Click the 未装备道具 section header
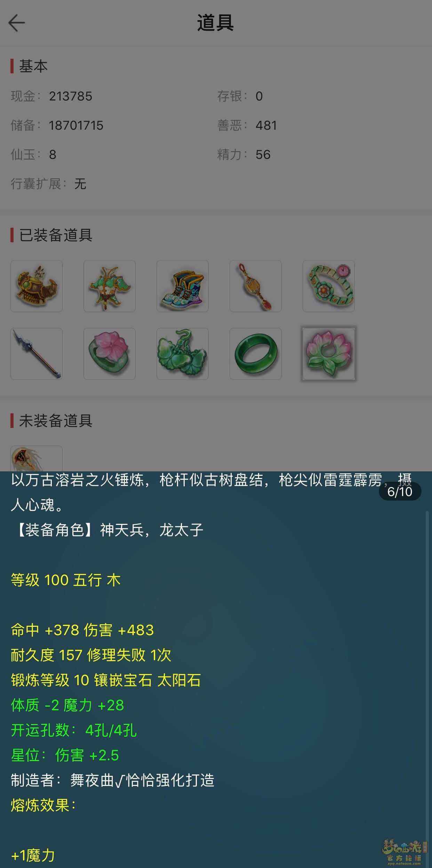The width and height of the screenshot is (432, 868). (56, 421)
